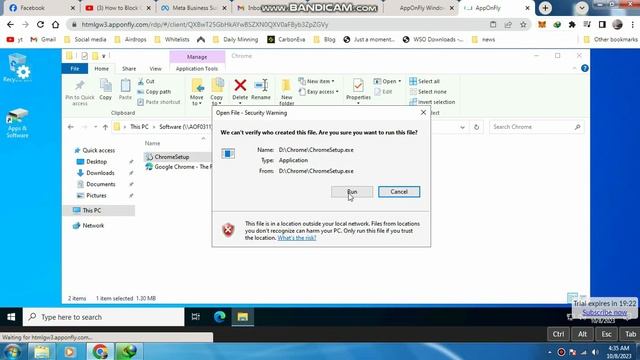Click Invert selection in the ribbon
640x360 pixels.
coord(432,102)
